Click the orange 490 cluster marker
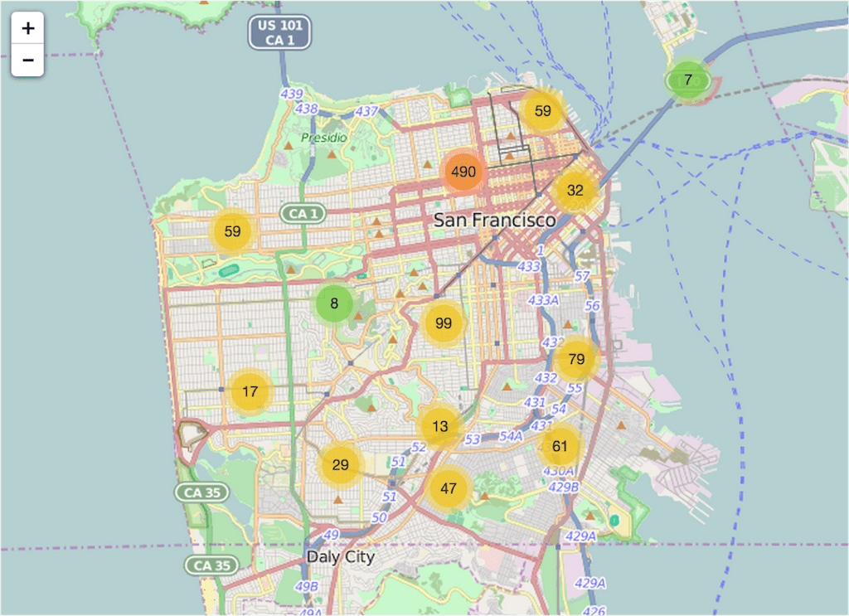 point(463,172)
